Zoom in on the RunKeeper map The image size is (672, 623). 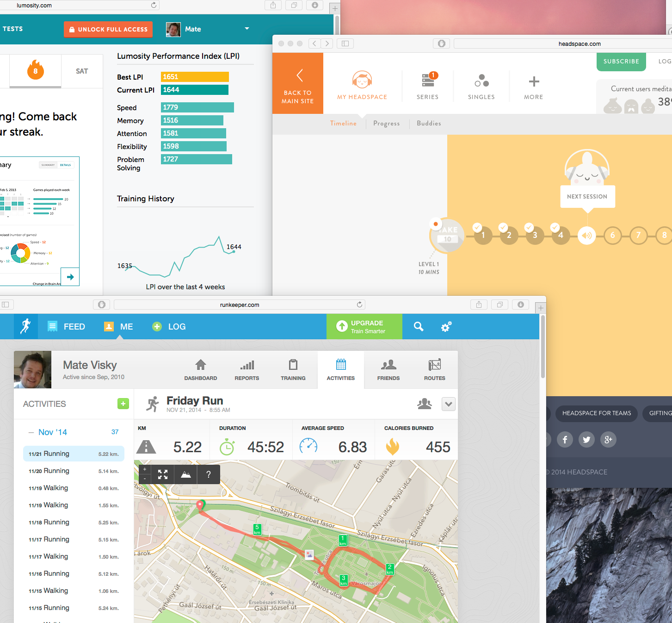click(145, 469)
